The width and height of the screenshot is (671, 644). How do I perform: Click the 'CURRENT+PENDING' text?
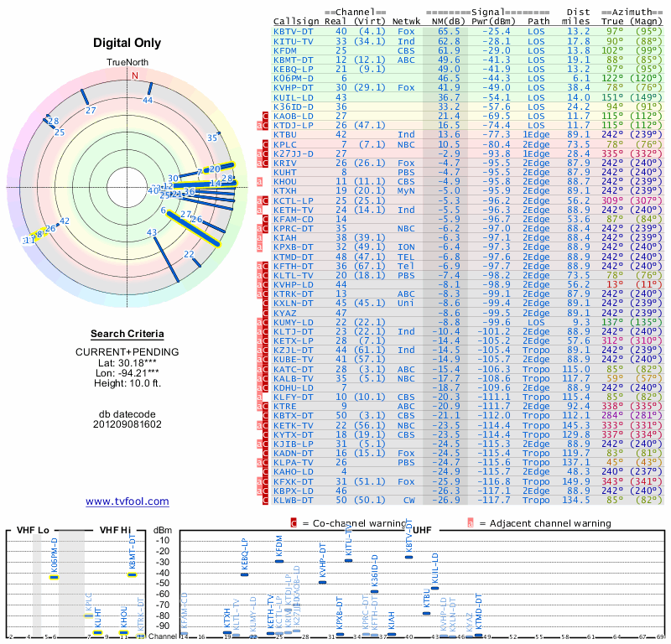click(127, 352)
